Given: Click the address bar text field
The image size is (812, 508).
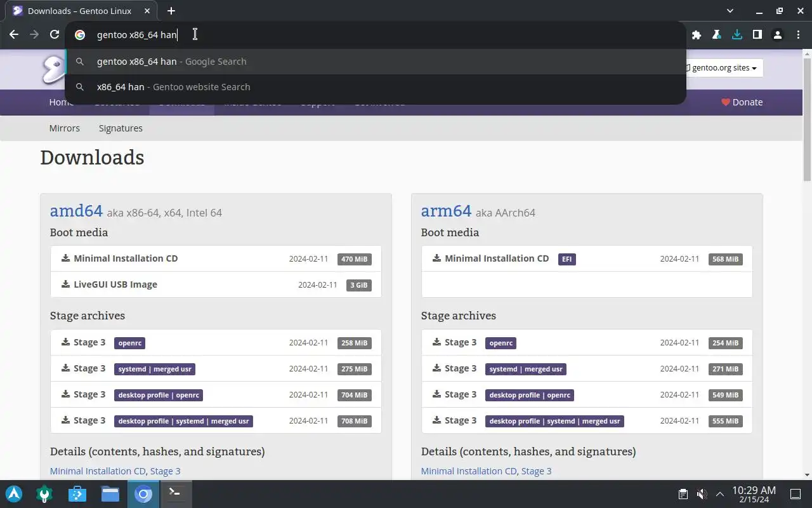Looking at the screenshot, I should point(374,35).
